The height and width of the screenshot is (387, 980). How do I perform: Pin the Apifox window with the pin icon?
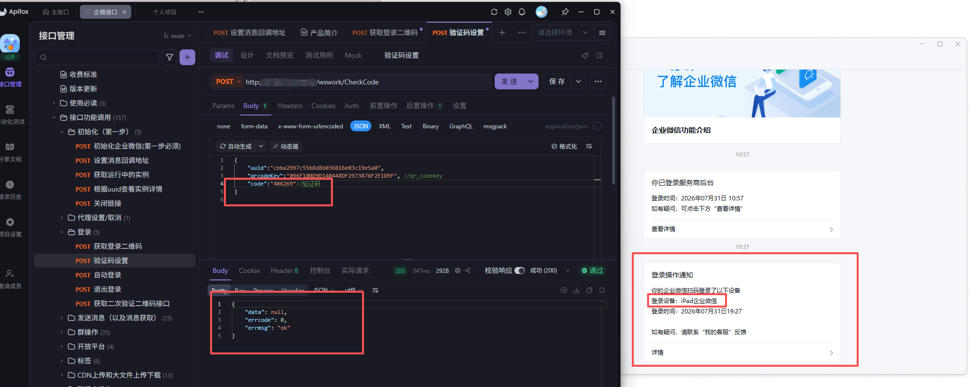(x=565, y=12)
